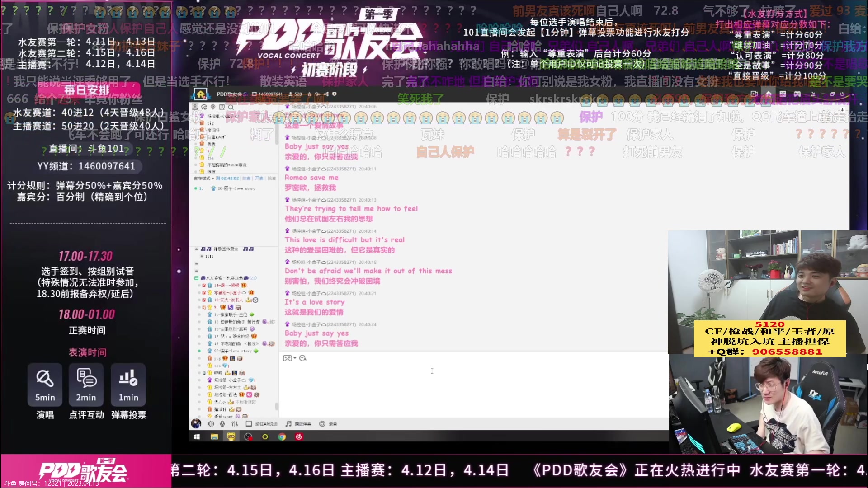Search members with the magnifier icon
Image resolution: width=868 pixels, height=488 pixels.
[231, 108]
